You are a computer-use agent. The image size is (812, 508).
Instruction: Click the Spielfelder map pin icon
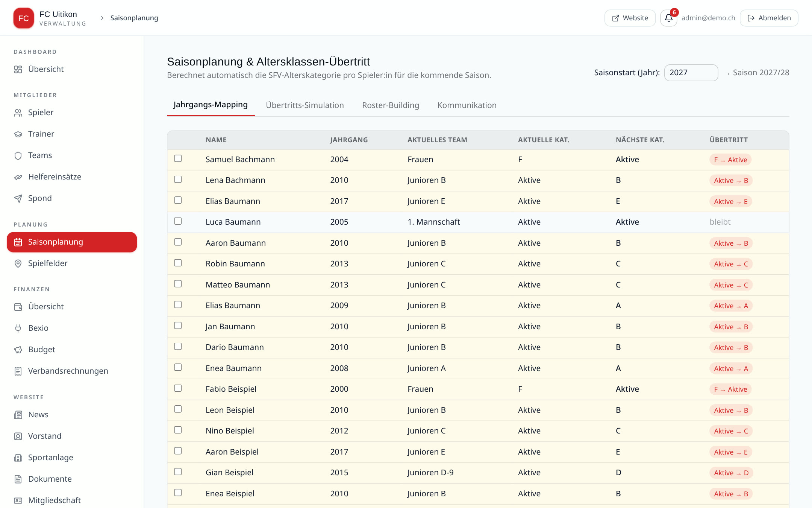click(x=18, y=263)
